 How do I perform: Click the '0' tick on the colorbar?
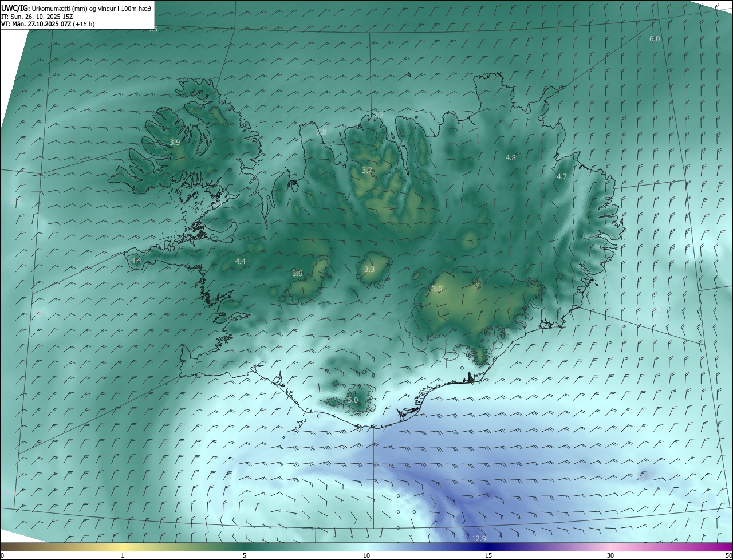click(2, 555)
